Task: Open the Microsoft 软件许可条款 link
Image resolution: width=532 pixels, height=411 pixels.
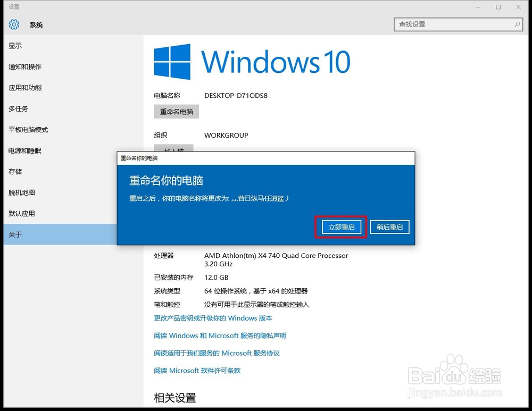Action: tap(197, 371)
